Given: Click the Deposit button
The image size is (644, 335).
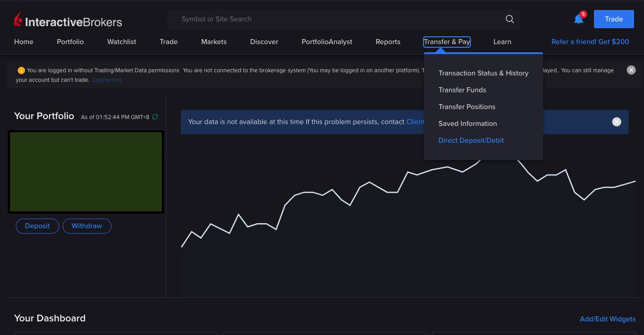Looking at the screenshot, I should 37,226.
